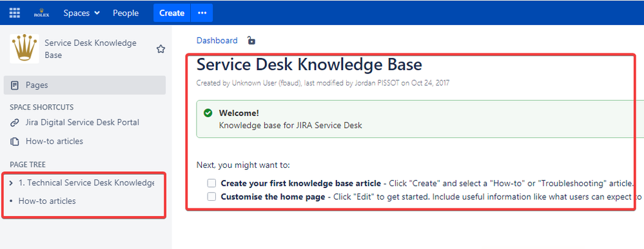Click the gold crown space logo
Screen dimensions: 644x249
(x=24, y=48)
